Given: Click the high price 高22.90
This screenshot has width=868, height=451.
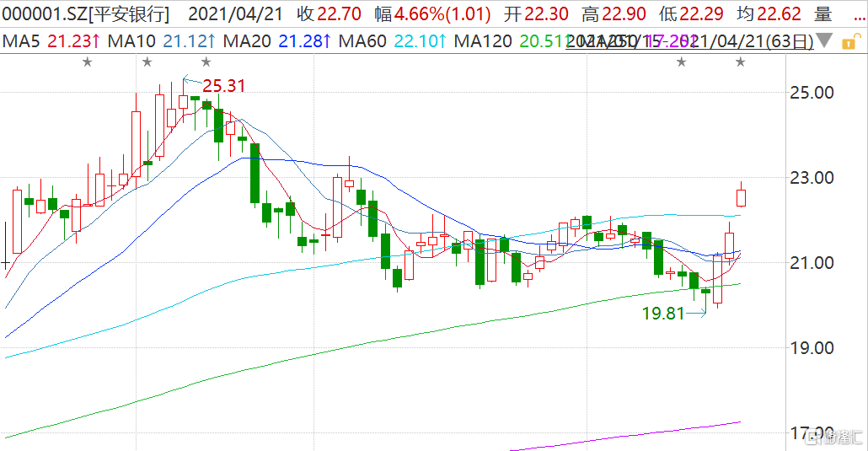Looking at the screenshot, I should [x=613, y=13].
